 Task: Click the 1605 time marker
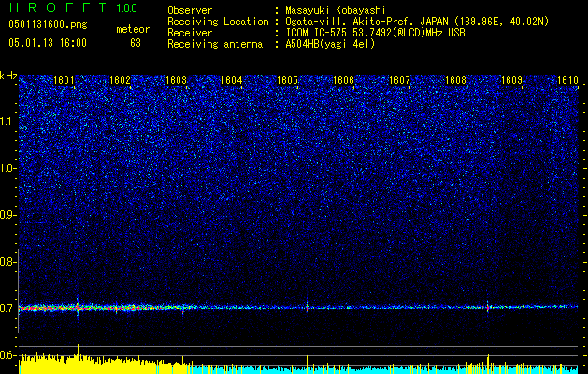click(288, 80)
